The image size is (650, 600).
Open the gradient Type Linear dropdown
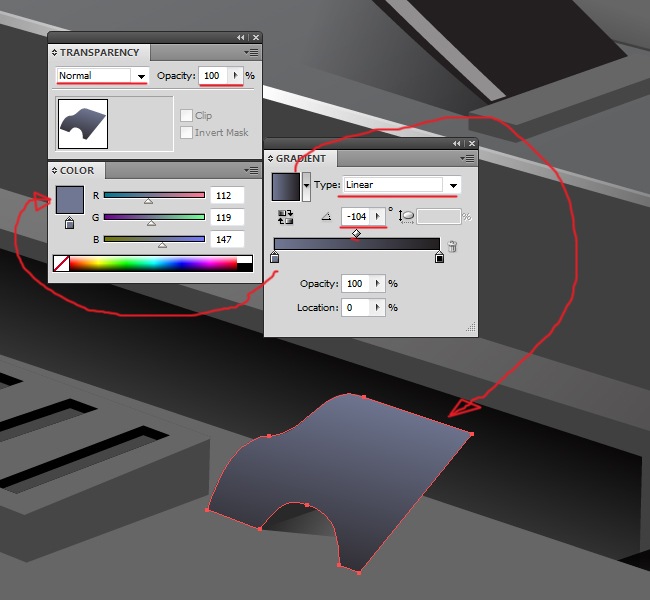[x=402, y=185]
